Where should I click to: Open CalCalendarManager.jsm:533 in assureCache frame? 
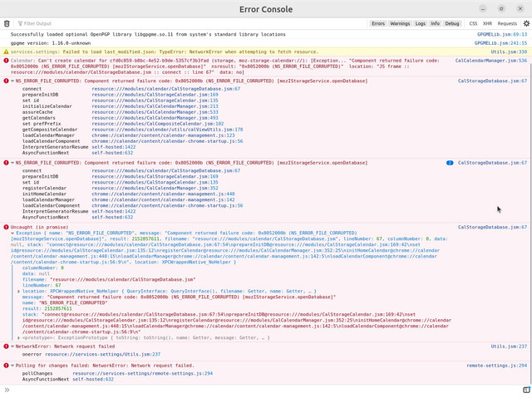[155, 112]
